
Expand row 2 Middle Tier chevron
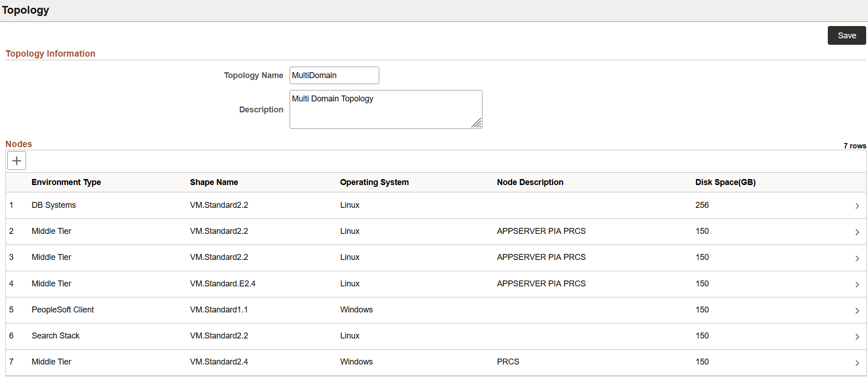click(x=857, y=232)
